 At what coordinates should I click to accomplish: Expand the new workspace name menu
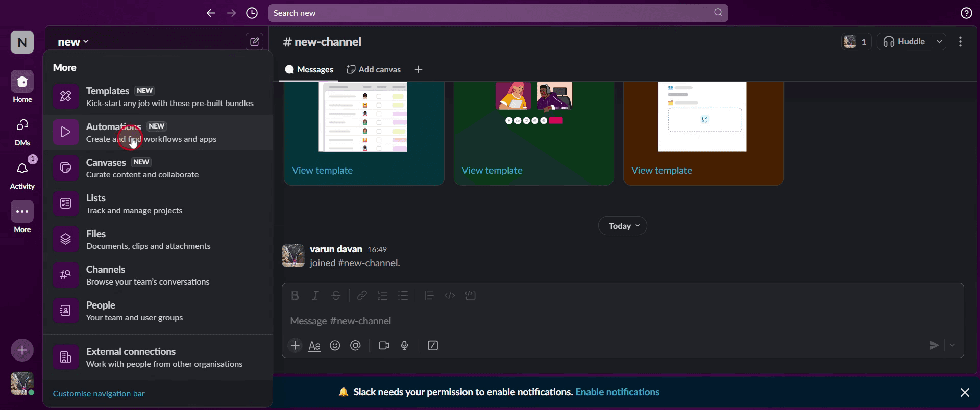click(x=73, y=42)
